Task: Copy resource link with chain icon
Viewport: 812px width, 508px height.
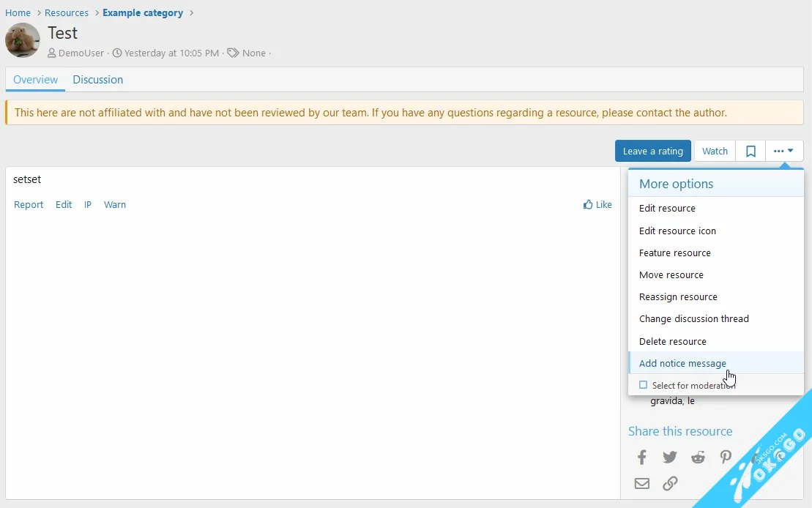Action: [x=670, y=483]
